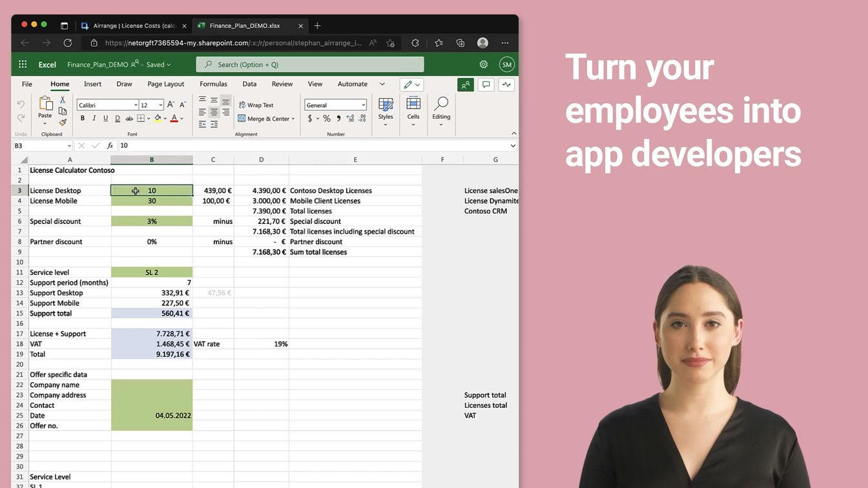Click the Copy icon in Clipboard group
The image size is (868, 488).
coord(63,111)
